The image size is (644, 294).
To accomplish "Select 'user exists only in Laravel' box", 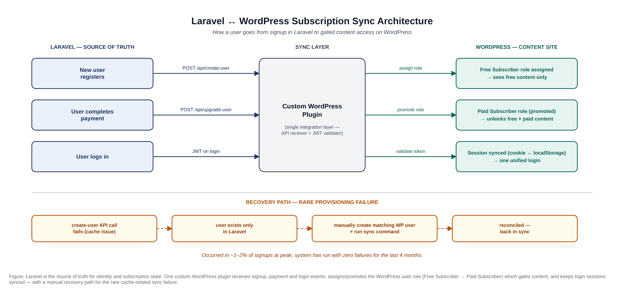I will [x=234, y=228].
